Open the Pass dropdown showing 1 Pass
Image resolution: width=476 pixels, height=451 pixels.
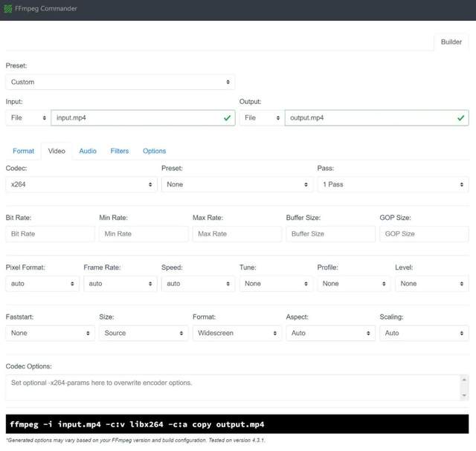(x=393, y=184)
